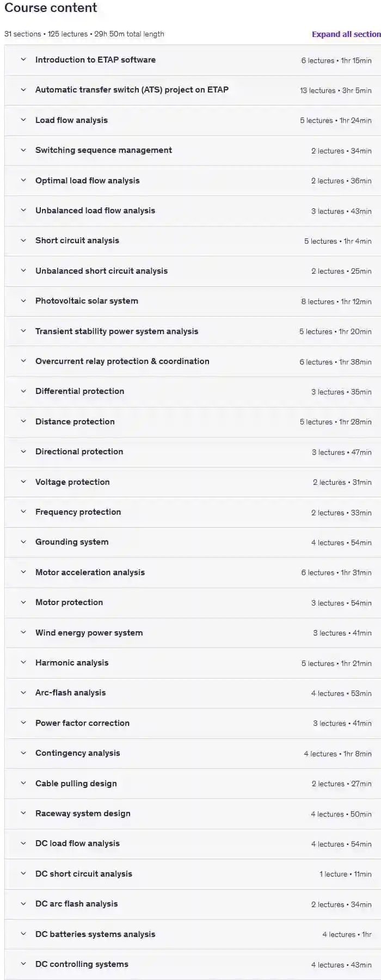Click chevron icon beside Grounding system

(x=23, y=542)
